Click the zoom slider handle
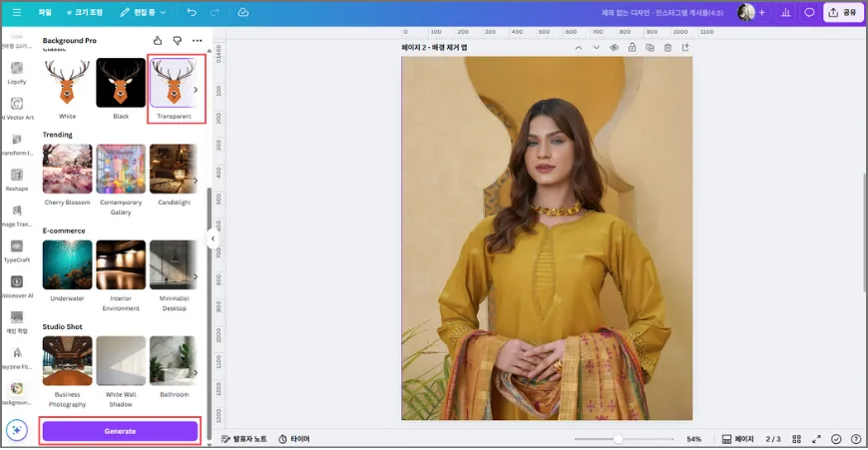Image resolution: width=868 pixels, height=450 pixels. click(618, 439)
